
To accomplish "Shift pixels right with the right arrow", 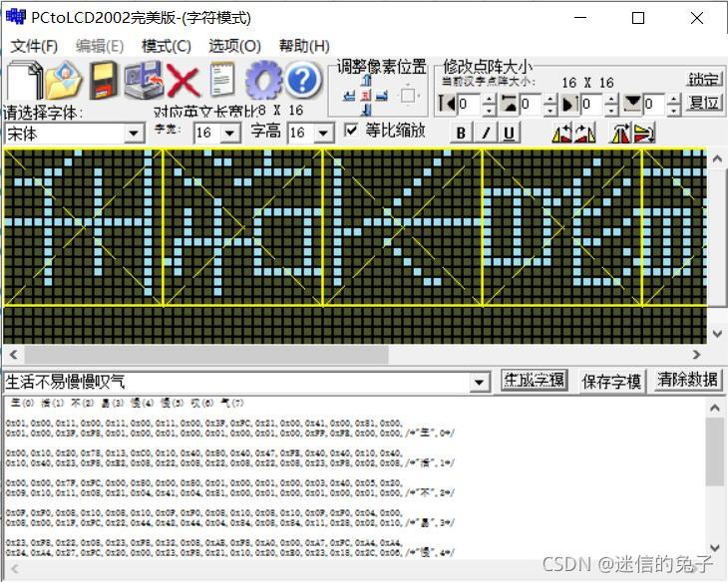I will 382,96.
